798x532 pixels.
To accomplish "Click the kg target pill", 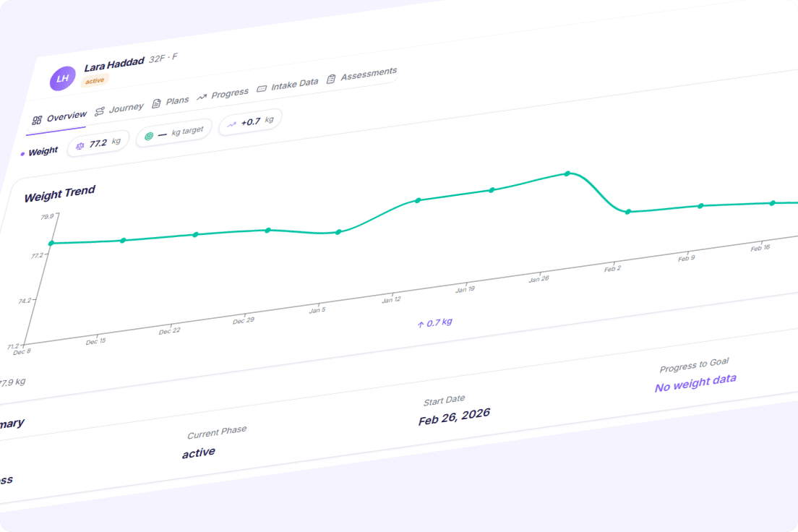I will (174, 132).
